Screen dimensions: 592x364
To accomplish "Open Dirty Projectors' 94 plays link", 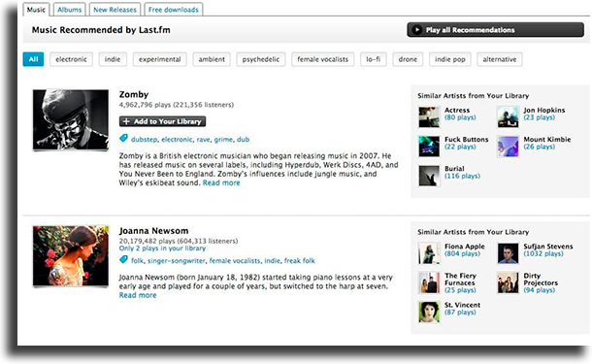I will tap(540, 290).
